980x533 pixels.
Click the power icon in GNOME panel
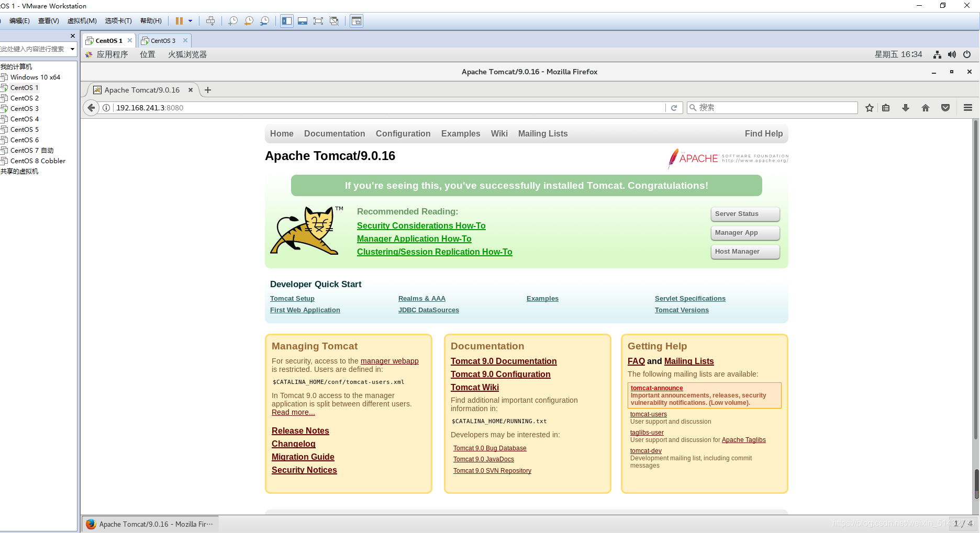click(x=967, y=54)
